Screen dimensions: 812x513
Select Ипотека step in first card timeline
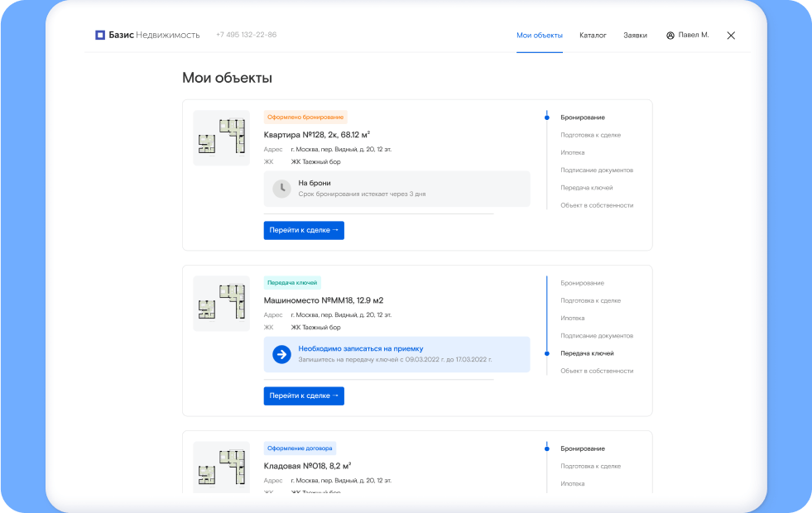pos(572,153)
